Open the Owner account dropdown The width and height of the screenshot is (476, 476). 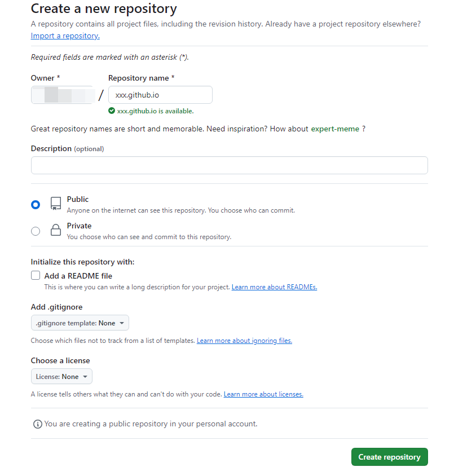pyautogui.click(x=63, y=95)
